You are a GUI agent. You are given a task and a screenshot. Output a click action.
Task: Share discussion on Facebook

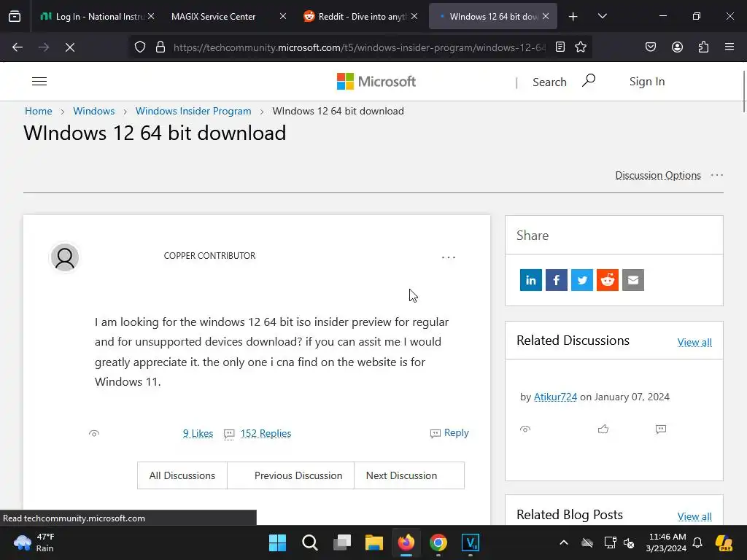(557, 280)
